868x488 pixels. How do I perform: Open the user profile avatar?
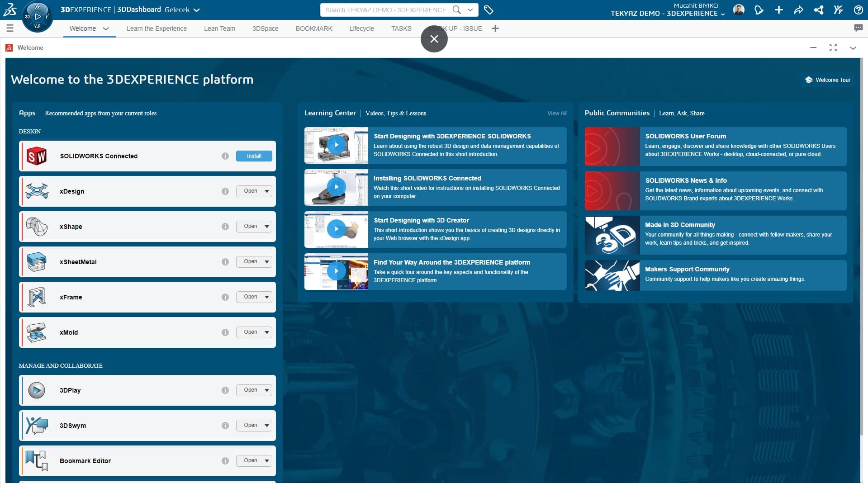pyautogui.click(x=739, y=9)
